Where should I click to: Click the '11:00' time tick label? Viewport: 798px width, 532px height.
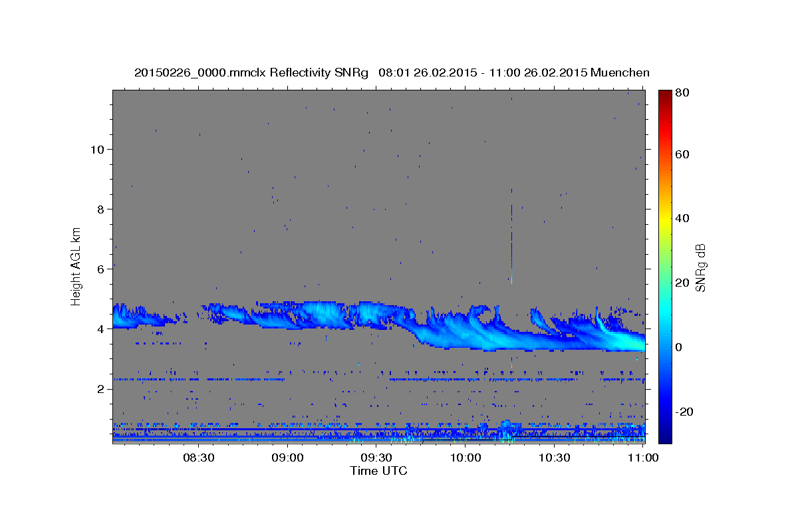[643, 458]
